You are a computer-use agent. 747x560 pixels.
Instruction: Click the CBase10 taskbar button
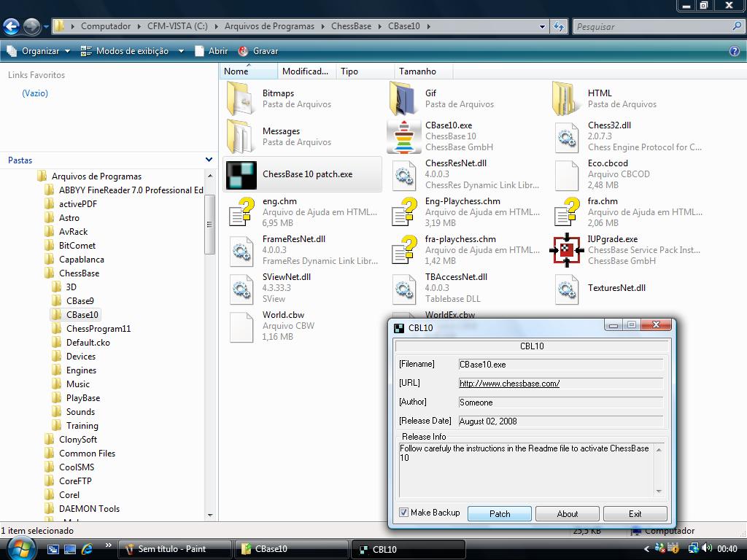pyautogui.click(x=292, y=549)
